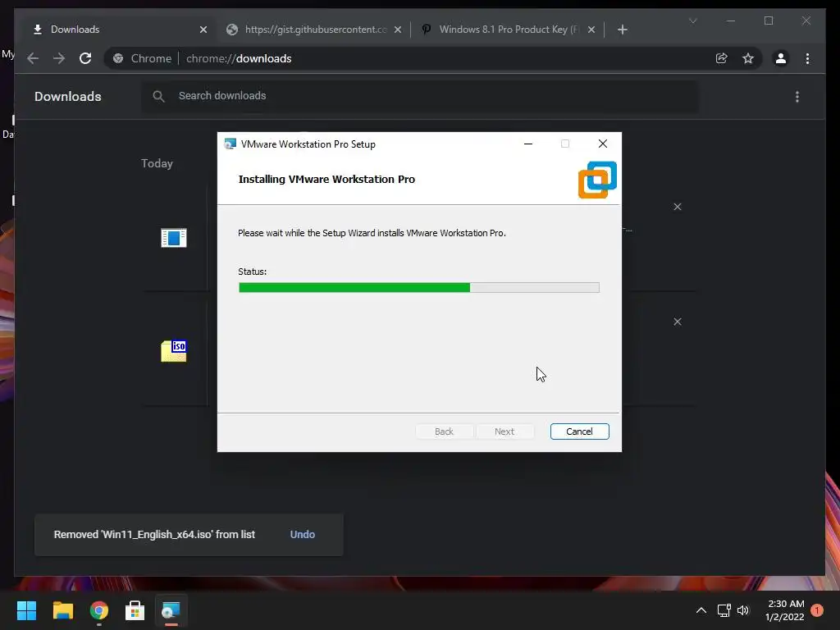Share this page icon in address bar
840x630 pixels.
click(722, 58)
